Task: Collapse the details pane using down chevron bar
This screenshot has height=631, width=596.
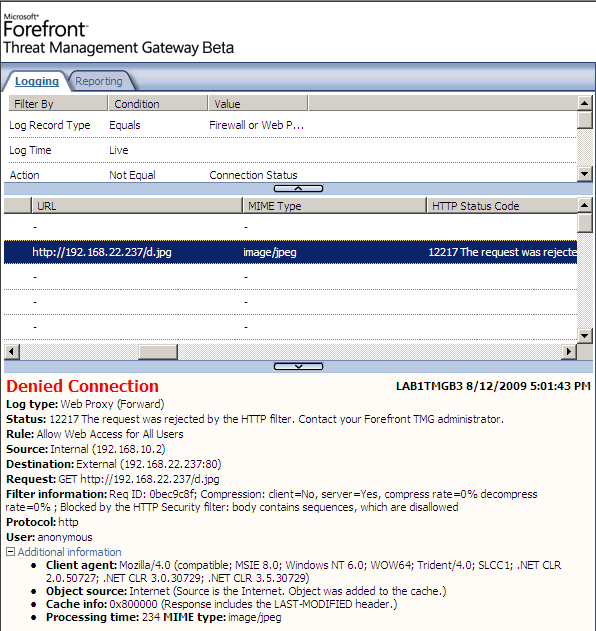Action: tap(298, 366)
